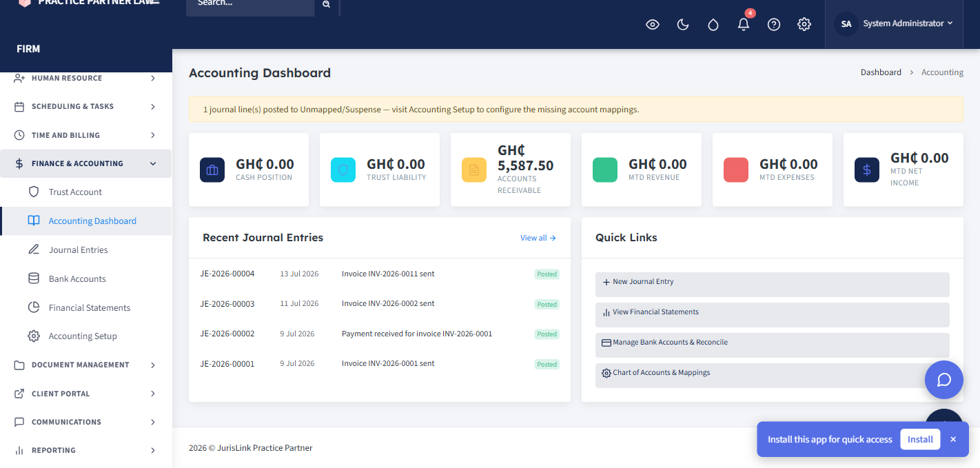Expand Scheduling & Tasks menu
The height and width of the screenshot is (468, 980).
[x=85, y=107]
